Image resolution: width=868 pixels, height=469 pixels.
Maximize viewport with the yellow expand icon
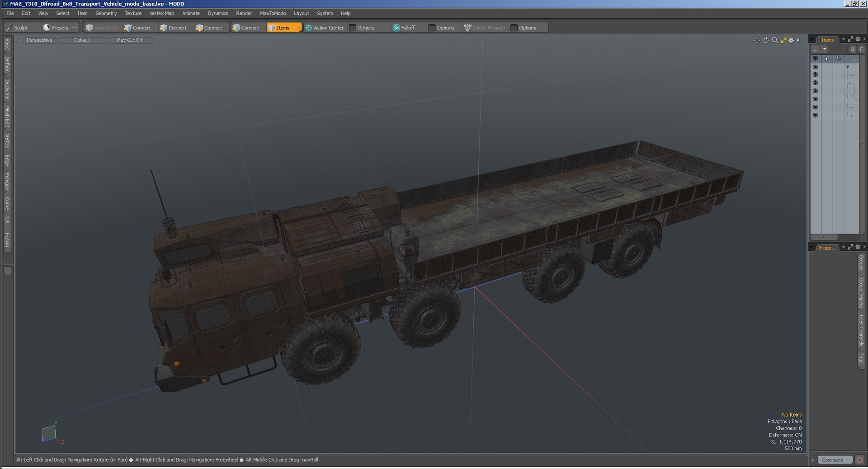(x=783, y=40)
